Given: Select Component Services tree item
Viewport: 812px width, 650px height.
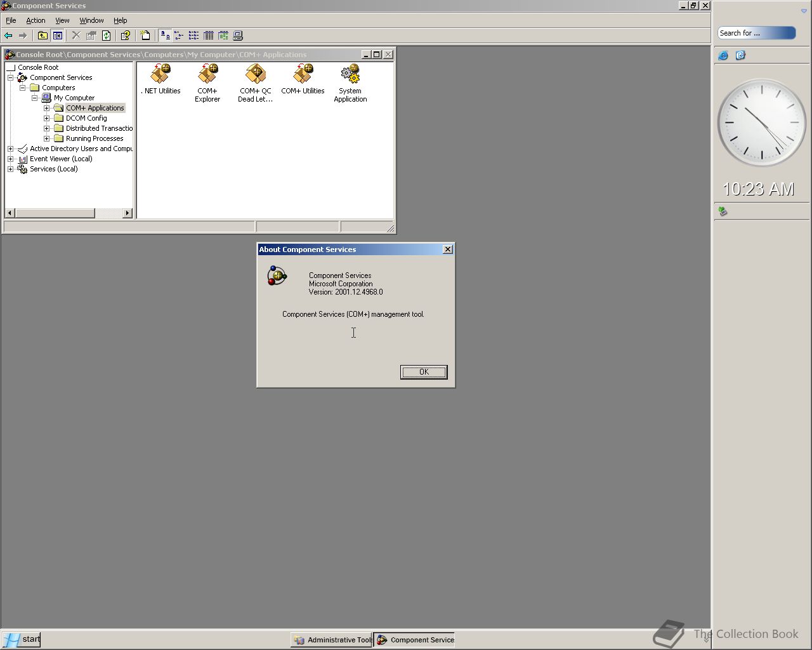Looking at the screenshot, I should pos(61,77).
